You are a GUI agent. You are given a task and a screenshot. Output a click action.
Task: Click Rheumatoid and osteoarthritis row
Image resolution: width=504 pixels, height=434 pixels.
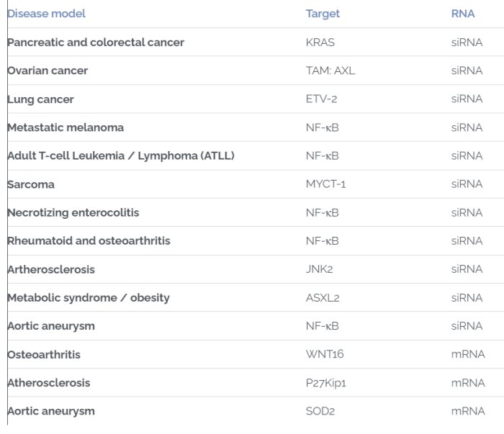89,240
